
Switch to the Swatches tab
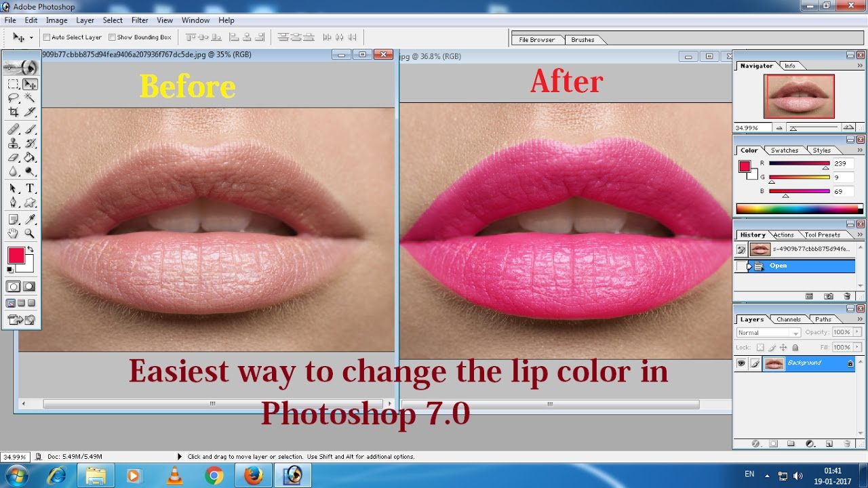click(785, 150)
